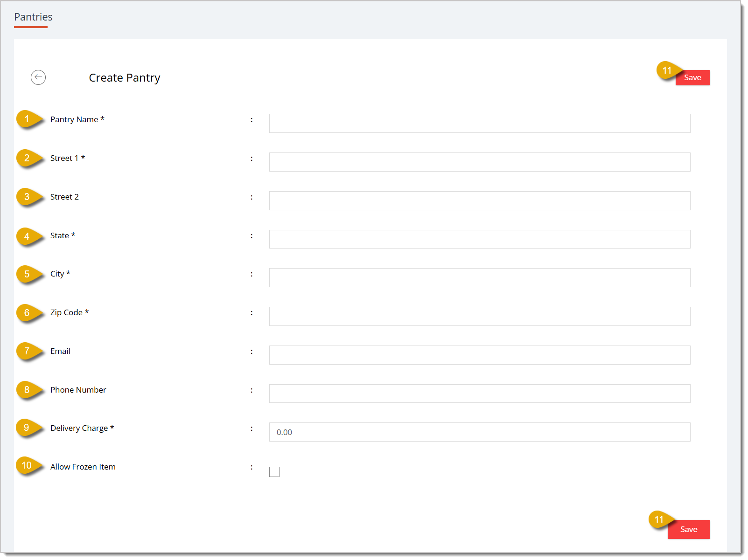748x560 pixels.
Task: Focus the Phone Number input field
Action: click(480, 394)
